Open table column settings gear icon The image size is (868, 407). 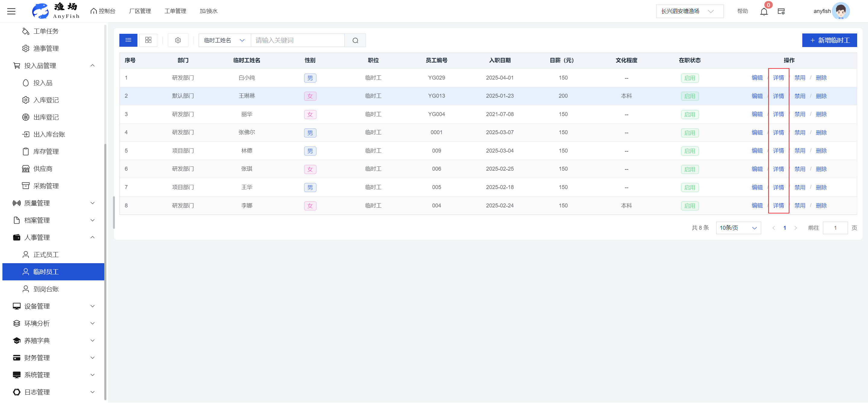(x=178, y=40)
